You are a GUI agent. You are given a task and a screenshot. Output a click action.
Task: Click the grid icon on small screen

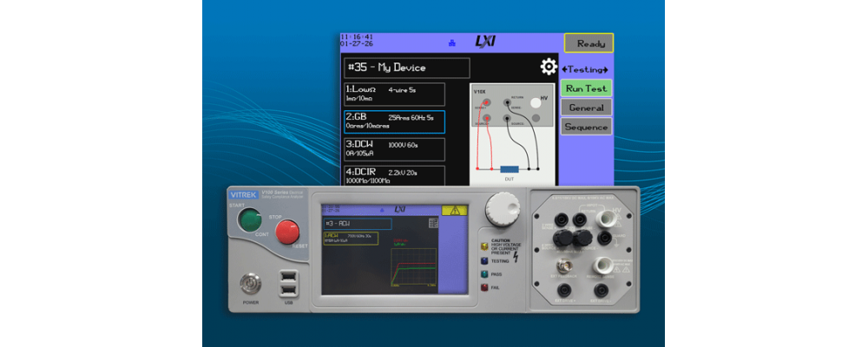(433, 222)
